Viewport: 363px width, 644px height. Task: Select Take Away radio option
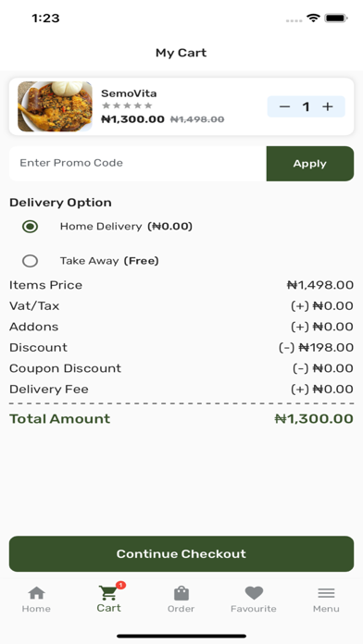pyautogui.click(x=30, y=261)
